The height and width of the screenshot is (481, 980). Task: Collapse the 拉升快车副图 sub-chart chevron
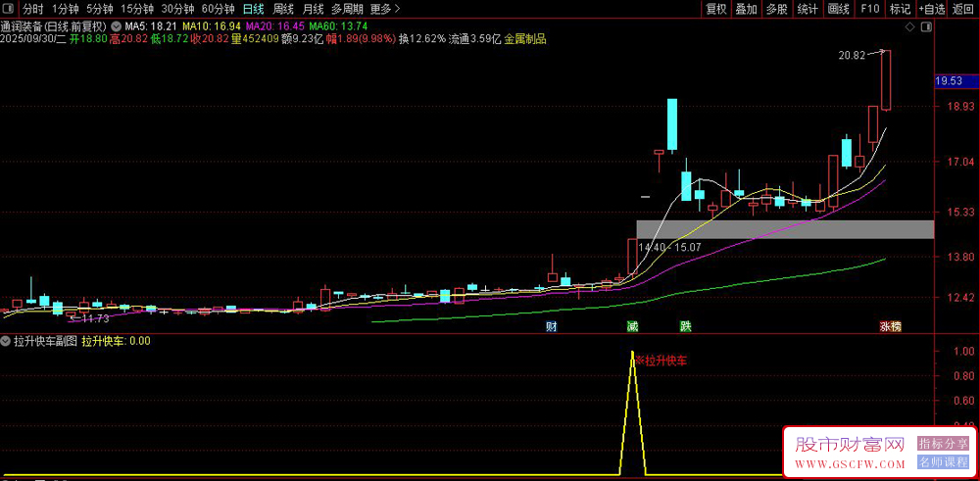(x=5, y=341)
